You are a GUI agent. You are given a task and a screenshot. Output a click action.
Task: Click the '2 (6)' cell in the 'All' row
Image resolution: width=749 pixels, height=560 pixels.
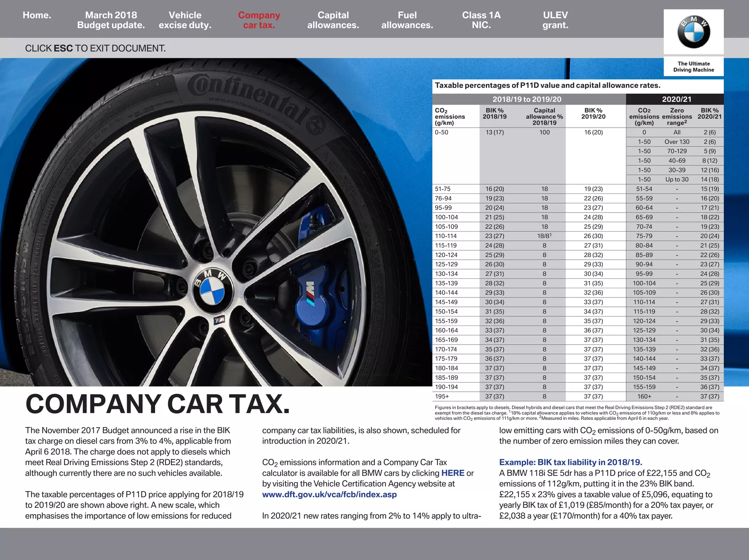pyautogui.click(x=710, y=132)
